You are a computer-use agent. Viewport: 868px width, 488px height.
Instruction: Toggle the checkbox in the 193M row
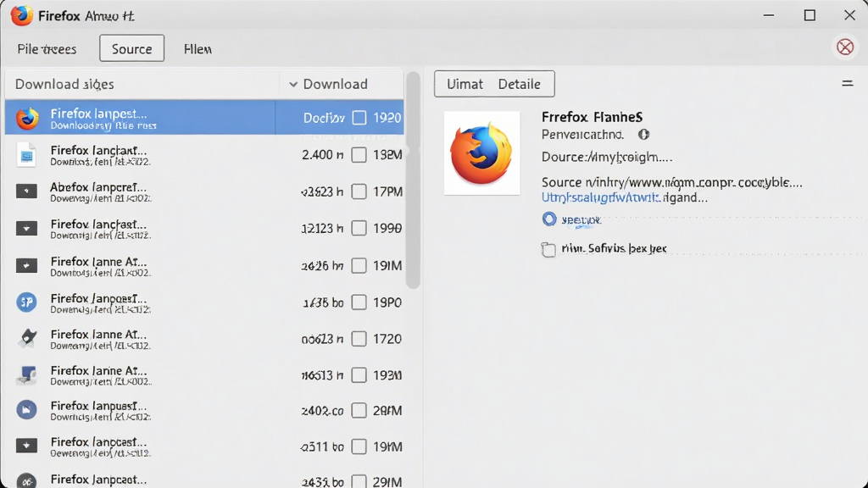359,375
